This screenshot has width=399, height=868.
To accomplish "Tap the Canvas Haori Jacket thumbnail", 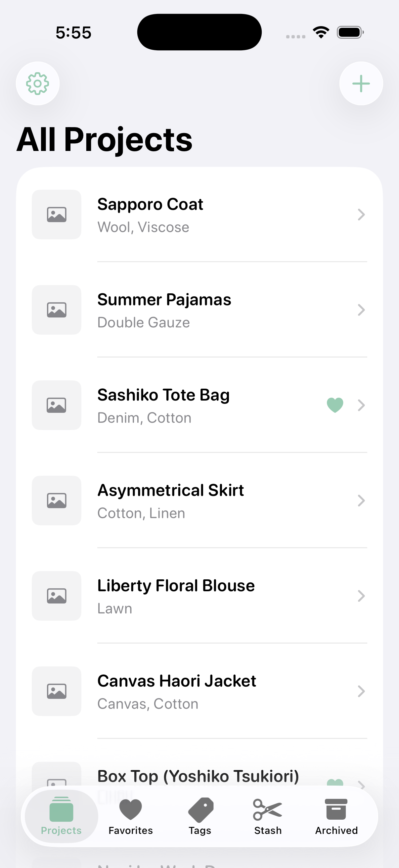I will point(57,691).
